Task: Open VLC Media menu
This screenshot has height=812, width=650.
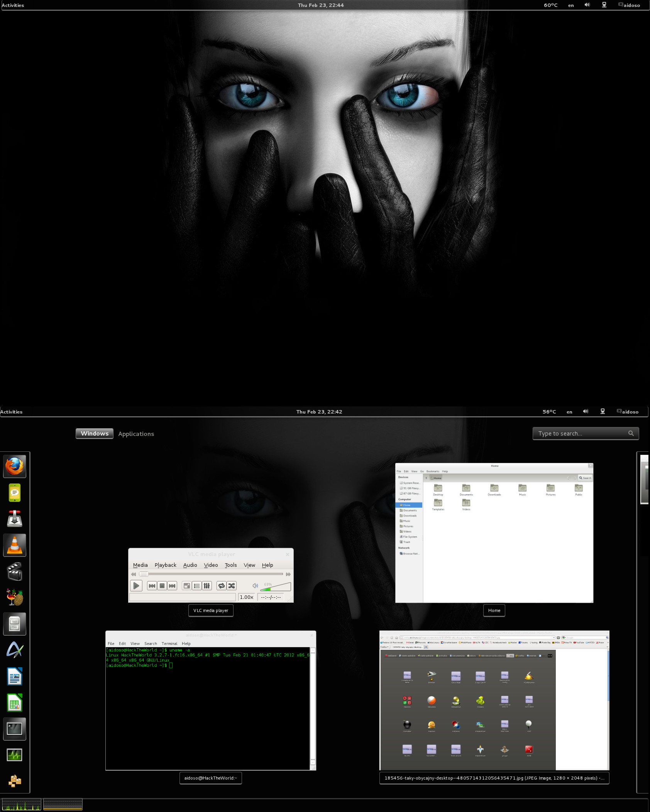Action: [140, 565]
